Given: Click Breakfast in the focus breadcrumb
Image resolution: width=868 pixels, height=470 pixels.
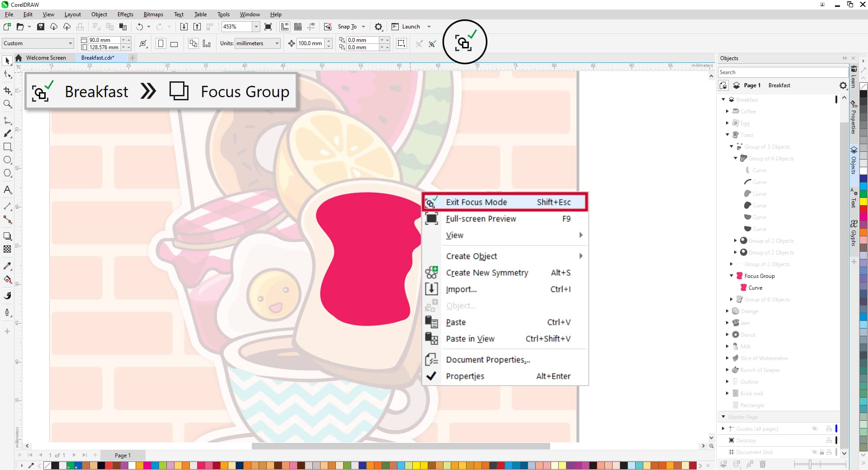Looking at the screenshot, I should [96, 92].
